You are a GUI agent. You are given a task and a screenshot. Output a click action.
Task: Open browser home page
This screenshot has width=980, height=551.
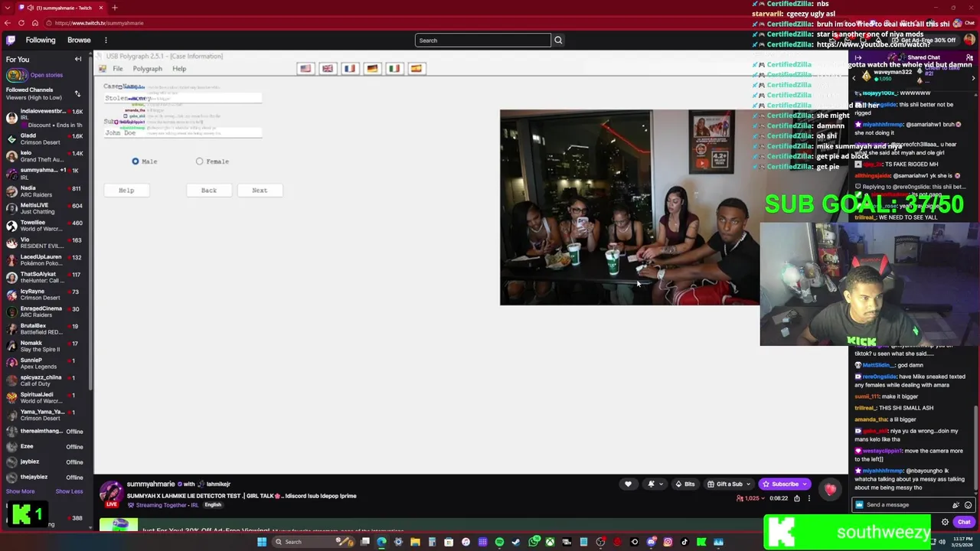click(35, 23)
